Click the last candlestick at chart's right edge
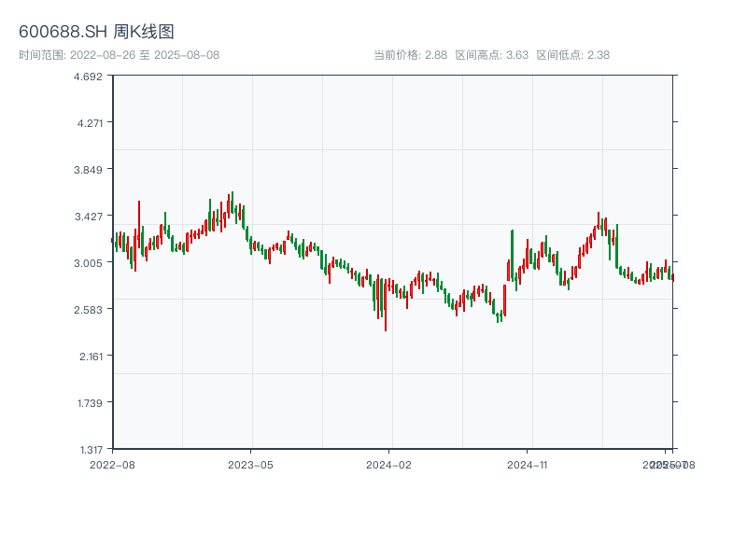This screenshot has width=747, height=560. (x=672, y=276)
